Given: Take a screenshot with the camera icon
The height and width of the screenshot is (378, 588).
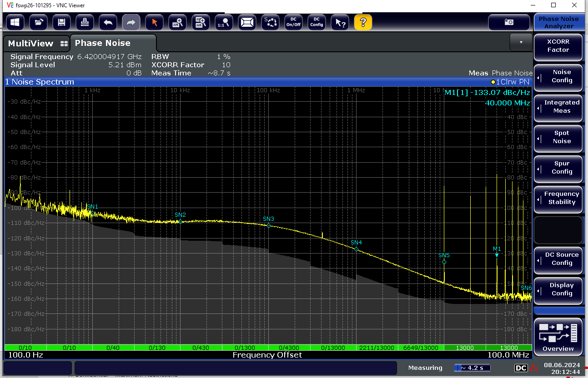Looking at the screenshot, I should (x=509, y=22).
